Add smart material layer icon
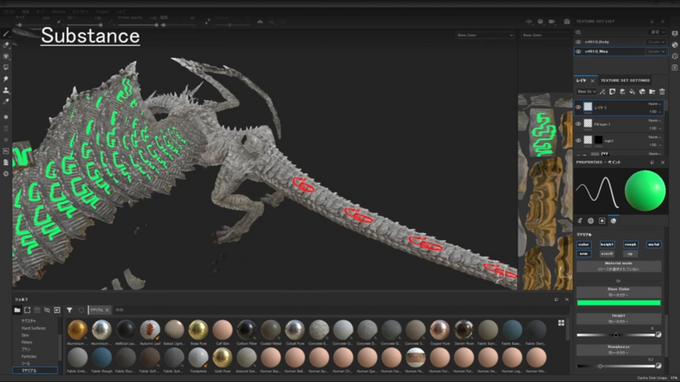 pos(642,91)
